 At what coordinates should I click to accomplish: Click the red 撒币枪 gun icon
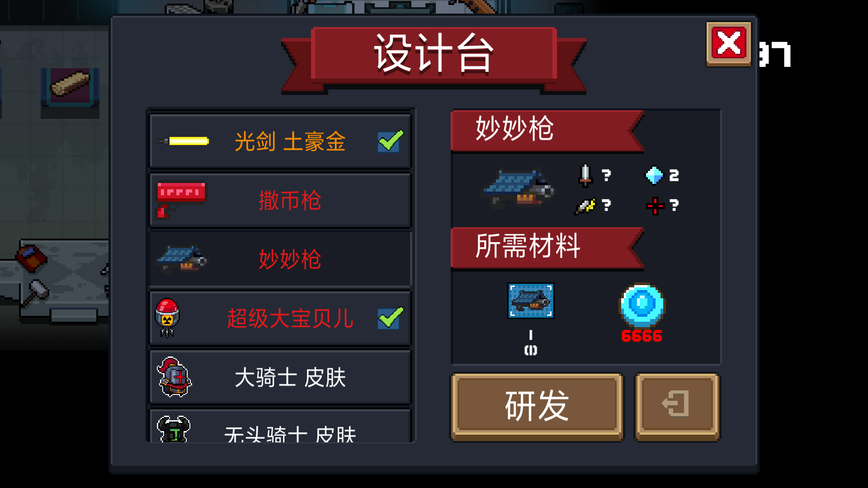coord(180,201)
